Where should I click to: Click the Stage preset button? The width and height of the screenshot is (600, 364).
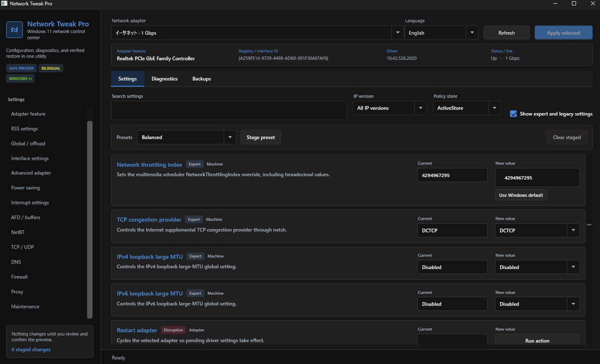click(x=260, y=137)
